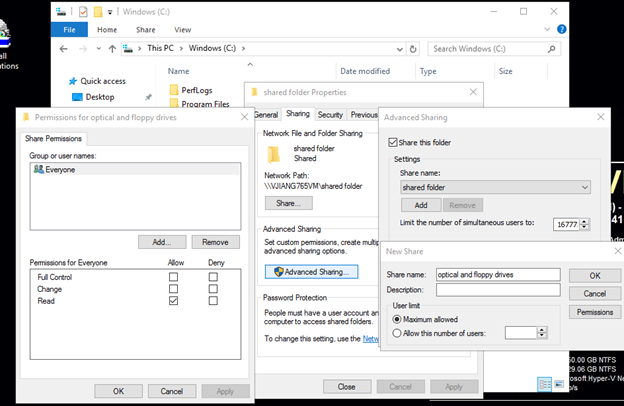This screenshot has width=624, height=406.
Task: Toggle Share this folder checkbox
Action: [393, 142]
